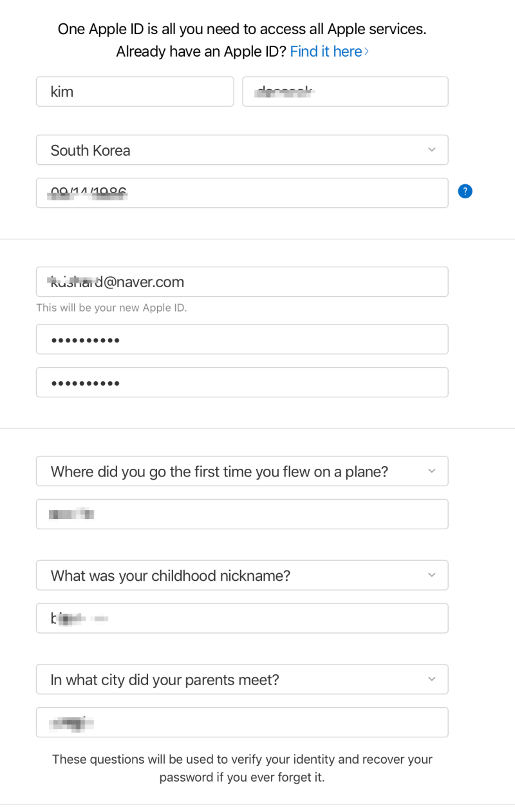Click the blue birthday help question mark icon

click(x=465, y=191)
